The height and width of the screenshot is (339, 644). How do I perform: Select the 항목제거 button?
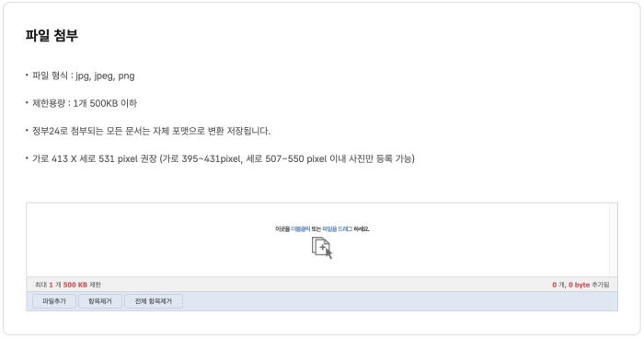coord(100,301)
